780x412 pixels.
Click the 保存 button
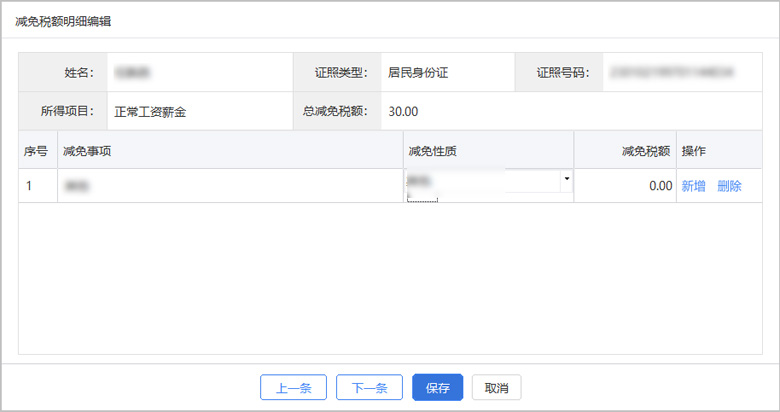(437, 388)
